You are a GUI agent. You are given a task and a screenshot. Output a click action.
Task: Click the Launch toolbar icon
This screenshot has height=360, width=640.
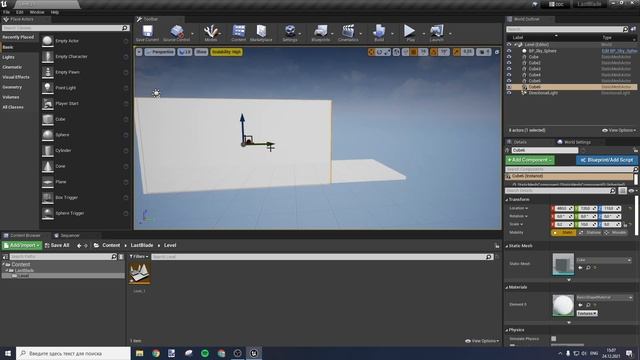tap(436, 33)
